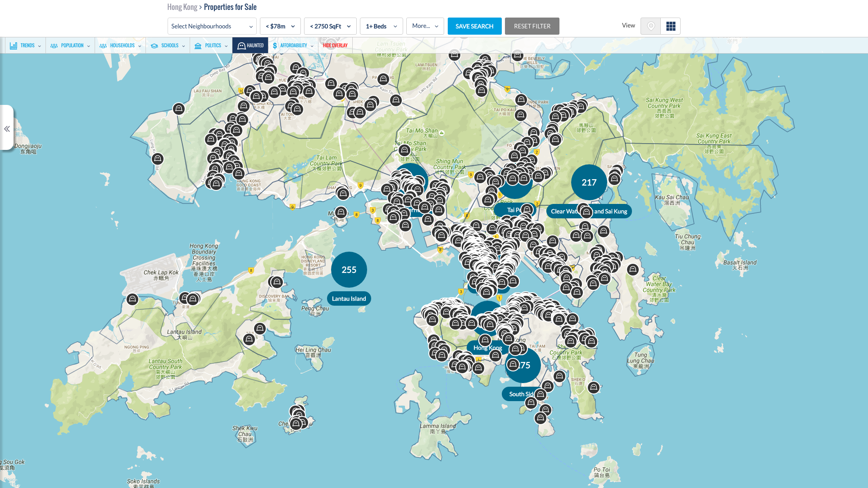Click the Trends bar chart icon
Image resolution: width=868 pixels, height=488 pixels.
click(14, 45)
